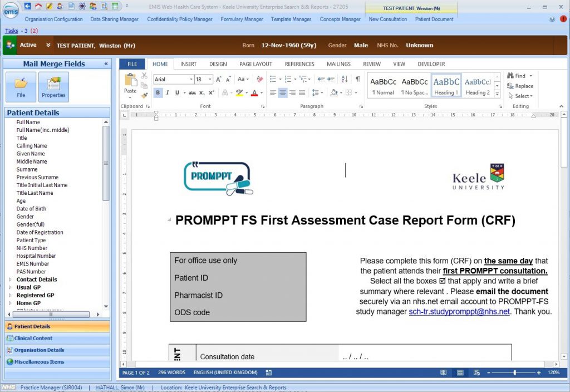Clear all formatting with the eraser icon
This screenshot has width=570, height=392.
[x=259, y=79]
